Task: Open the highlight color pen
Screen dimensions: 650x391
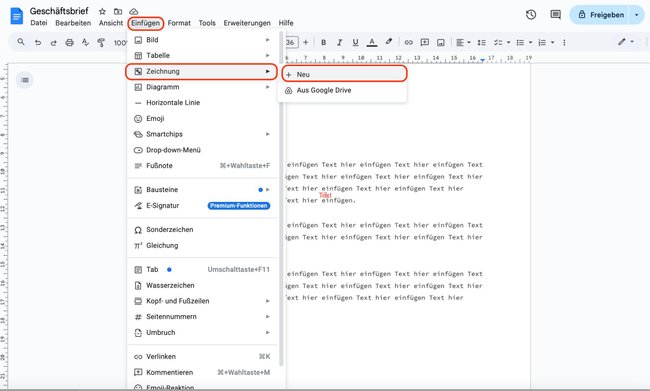Action: pos(388,42)
